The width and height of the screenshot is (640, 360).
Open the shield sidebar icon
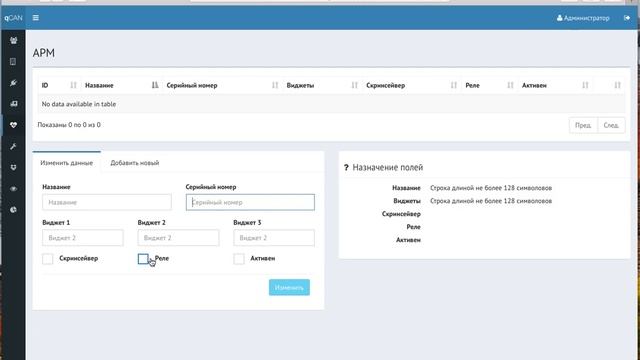click(x=13, y=167)
